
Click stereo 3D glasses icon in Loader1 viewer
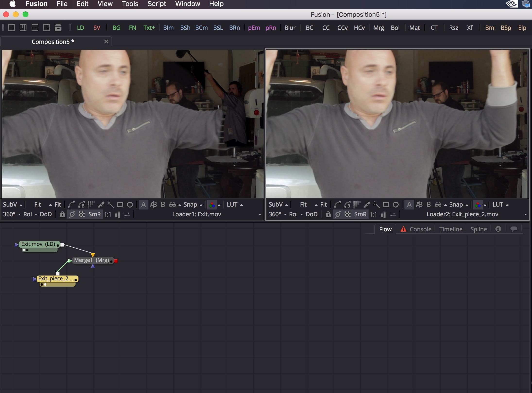coord(172,205)
